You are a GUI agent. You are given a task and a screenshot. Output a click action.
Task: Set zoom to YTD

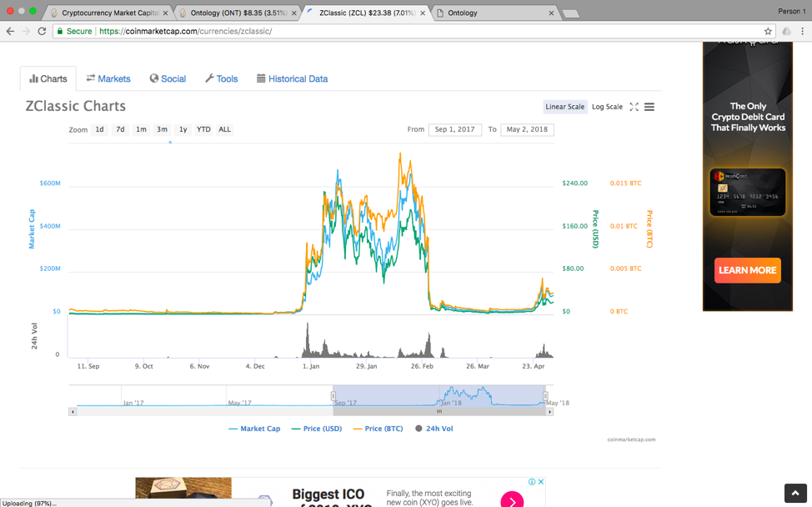point(203,129)
